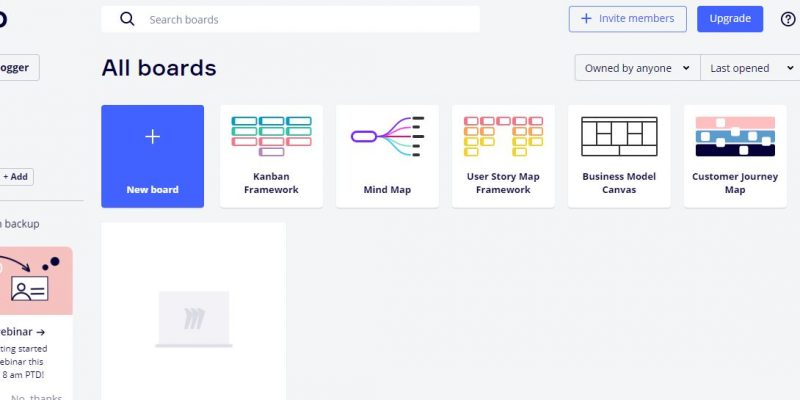This screenshot has height=400, width=800.
Task: Expand the Owned by anyone dropdown
Action: coord(637,68)
